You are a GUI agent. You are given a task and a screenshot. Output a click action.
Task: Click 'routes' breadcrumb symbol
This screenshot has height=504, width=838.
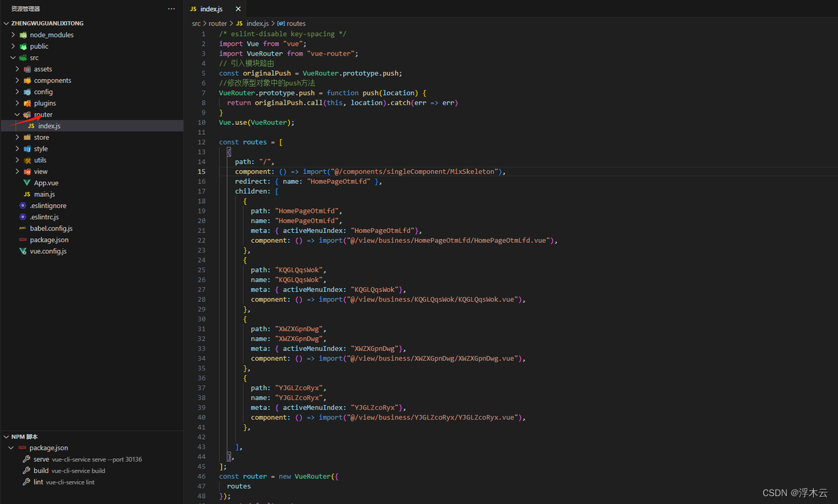click(296, 24)
